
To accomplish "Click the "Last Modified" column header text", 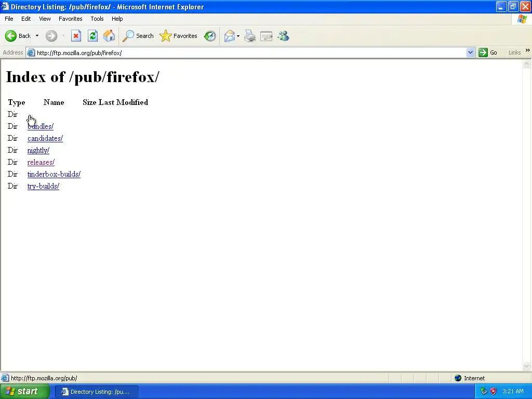I will pyautogui.click(x=123, y=102).
